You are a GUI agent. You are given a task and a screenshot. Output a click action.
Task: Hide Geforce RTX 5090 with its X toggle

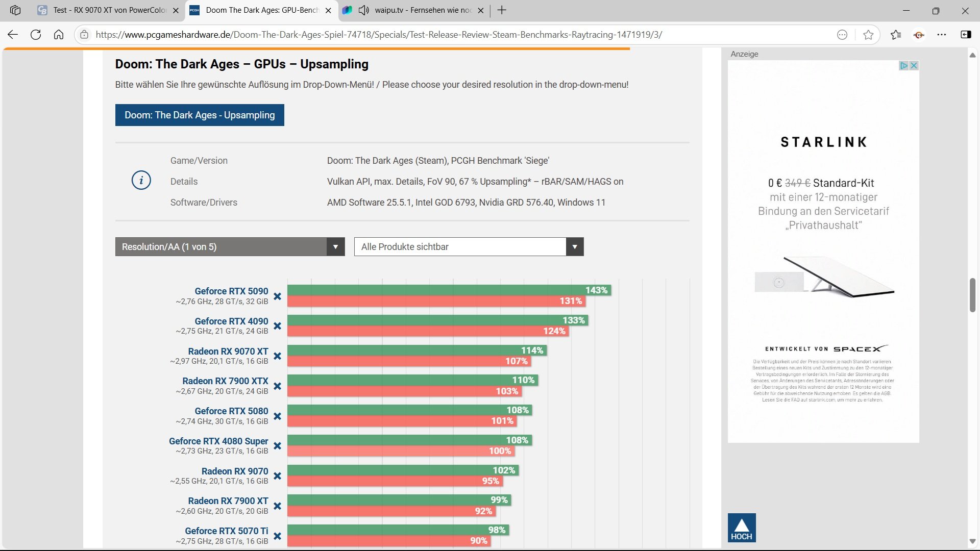pyautogui.click(x=277, y=296)
